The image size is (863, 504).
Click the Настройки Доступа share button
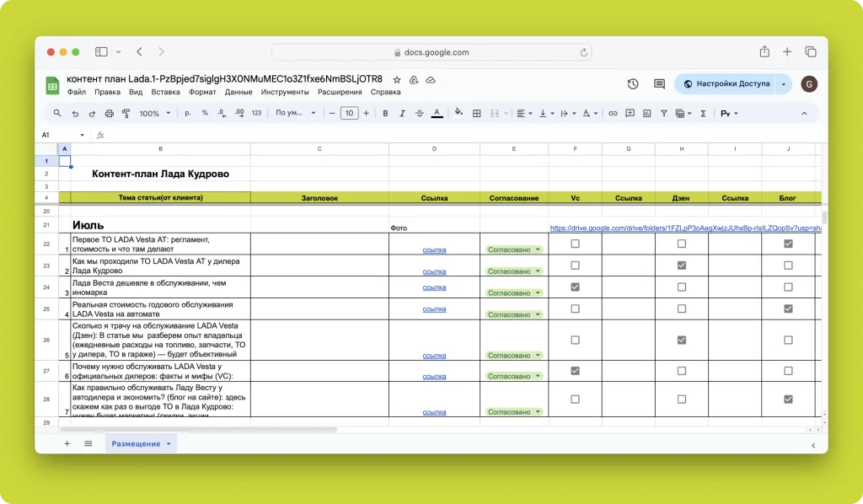pyautogui.click(x=726, y=84)
